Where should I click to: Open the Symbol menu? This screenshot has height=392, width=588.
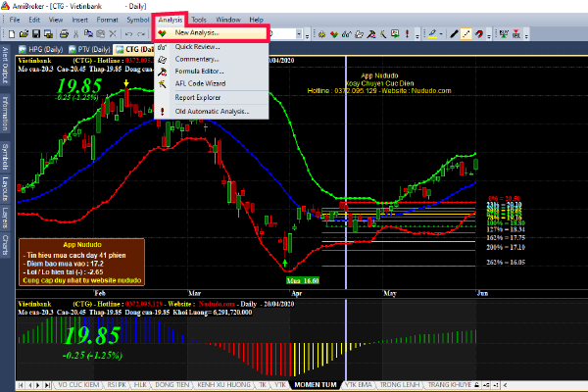(x=137, y=20)
